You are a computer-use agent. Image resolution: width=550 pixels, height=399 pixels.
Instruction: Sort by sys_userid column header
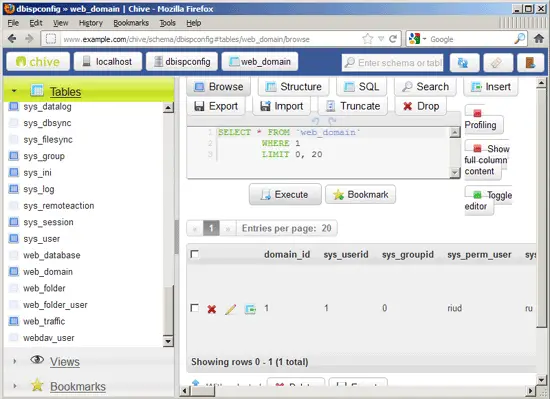click(346, 255)
